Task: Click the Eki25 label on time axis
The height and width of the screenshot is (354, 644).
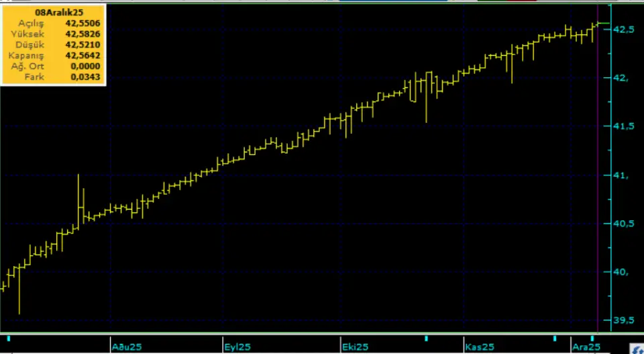Action: click(354, 347)
